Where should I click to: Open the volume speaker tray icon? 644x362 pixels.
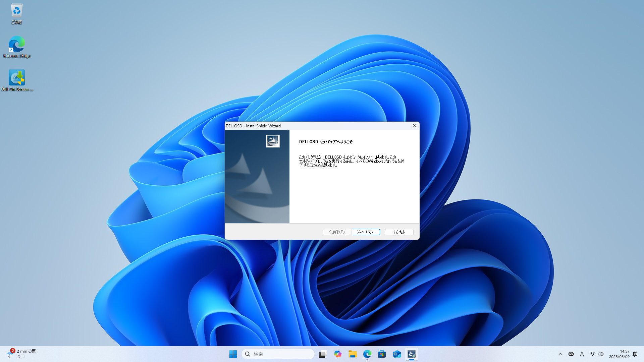click(601, 354)
